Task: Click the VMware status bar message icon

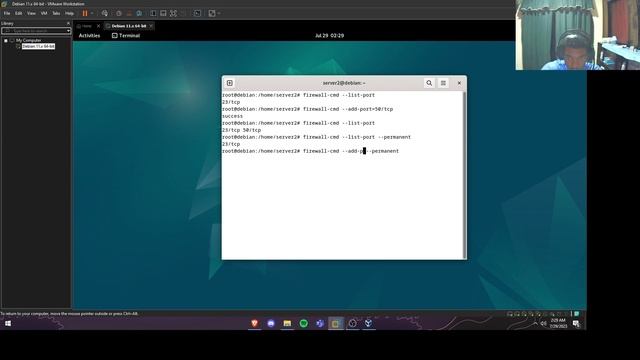Action: coord(577,314)
